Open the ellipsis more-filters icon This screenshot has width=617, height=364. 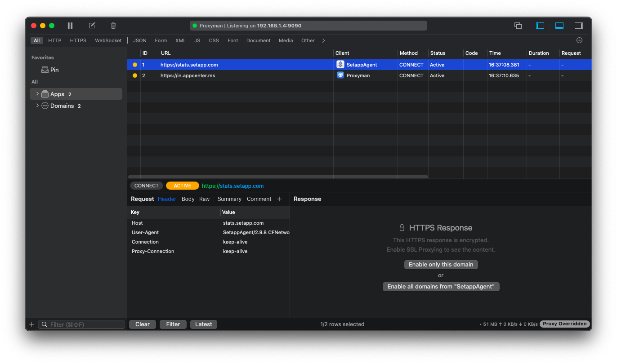579,40
